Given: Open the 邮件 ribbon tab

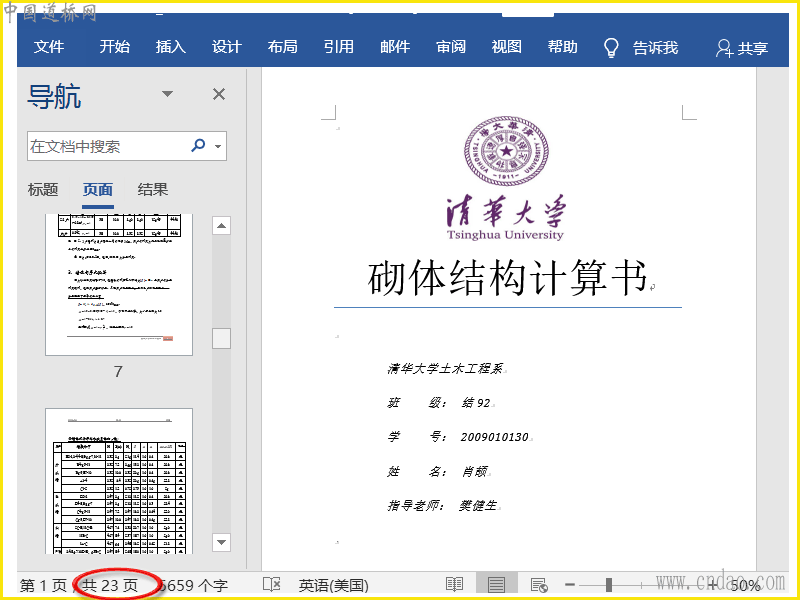Looking at the screenshot, I should click(395, 47).
